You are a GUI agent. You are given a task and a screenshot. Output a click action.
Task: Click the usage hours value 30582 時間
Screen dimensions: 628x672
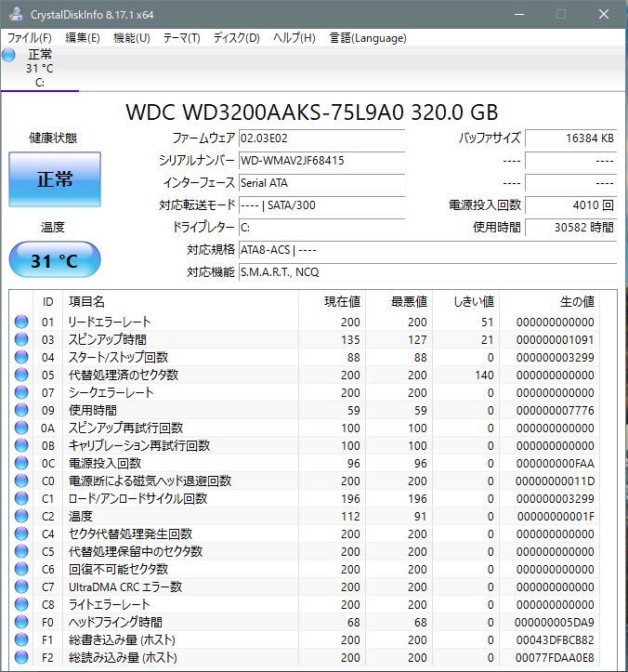571,228
